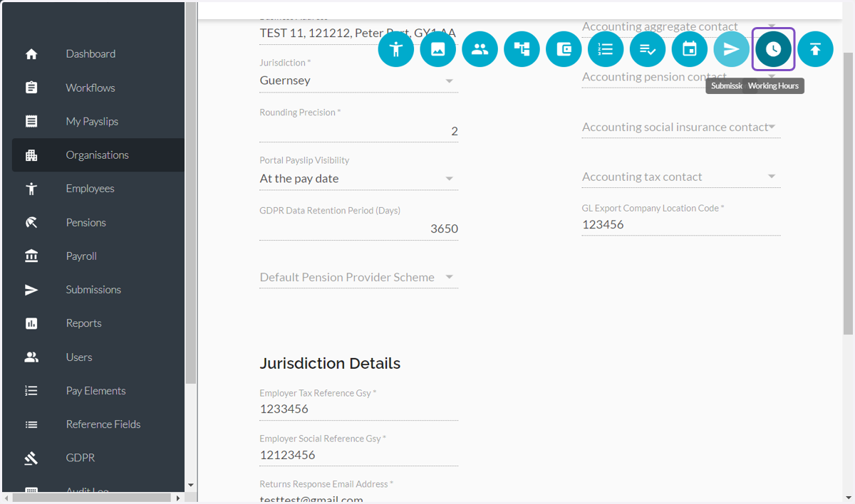
Task: Click Employer Tax Reference Gsy field
Action: coord(358,409)
